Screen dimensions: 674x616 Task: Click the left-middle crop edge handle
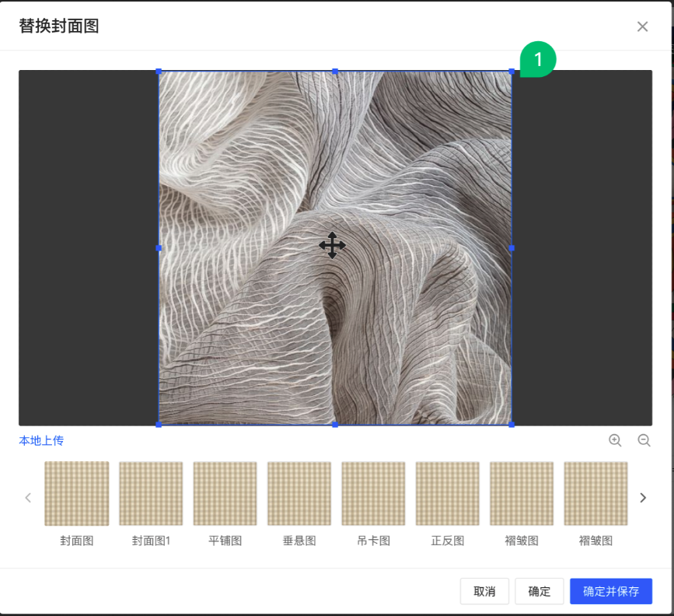point(159,248)
